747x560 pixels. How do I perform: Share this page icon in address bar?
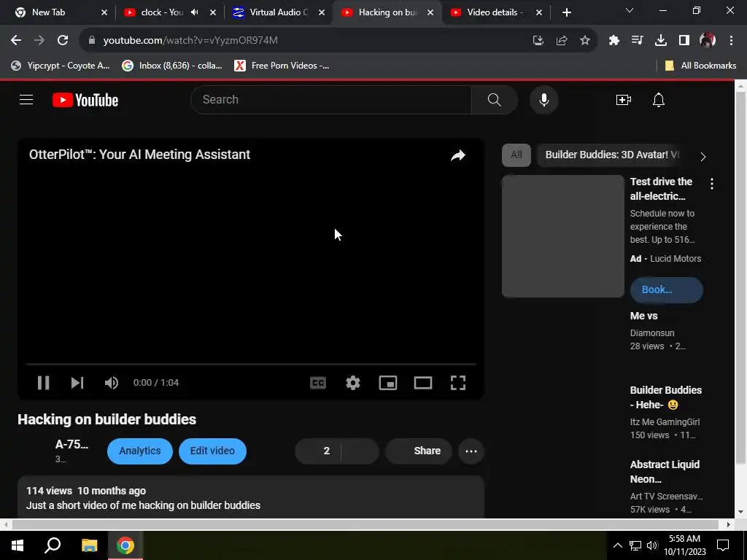coord(562,41)
